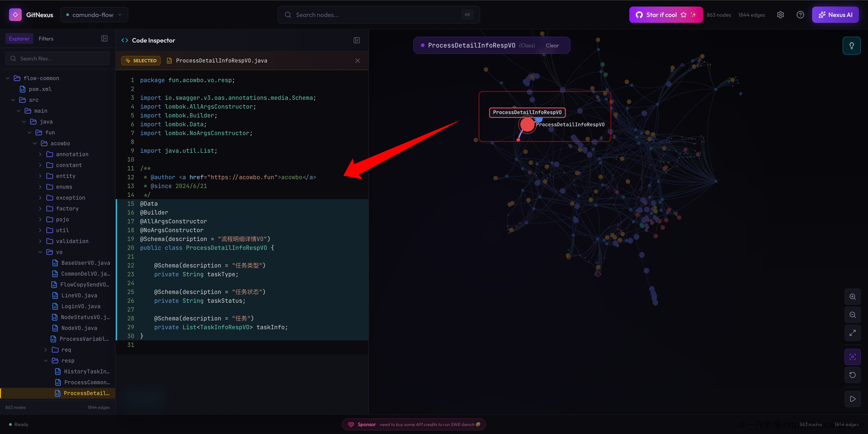Switch to the Filters tab
The width and height of the screenshot is (868, 434).
pos(46,39)
